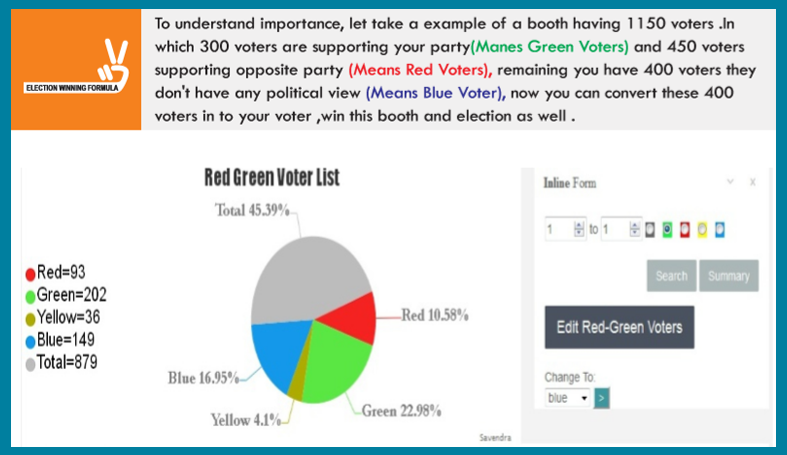Click the Red legend entry in the chart
The width and height of the screenshot is (787, 455).
point(59,272)
